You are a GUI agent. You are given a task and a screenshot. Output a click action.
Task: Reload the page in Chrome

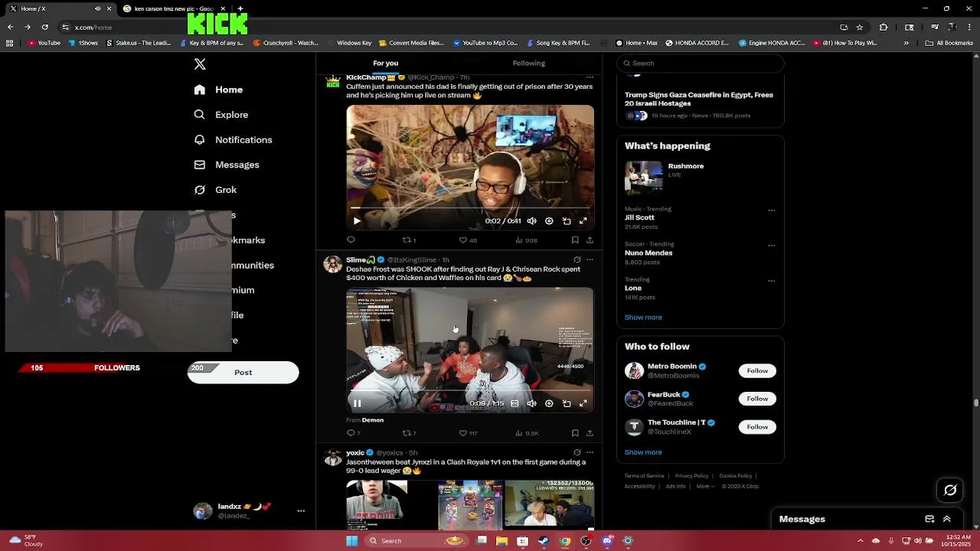(x=44, y=27)
